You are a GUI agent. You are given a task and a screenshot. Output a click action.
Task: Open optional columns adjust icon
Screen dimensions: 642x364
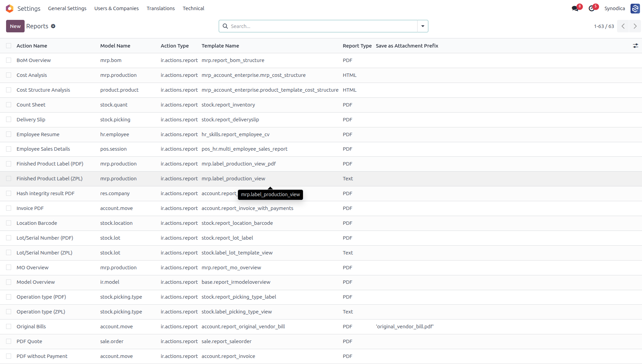pos(635,46)
